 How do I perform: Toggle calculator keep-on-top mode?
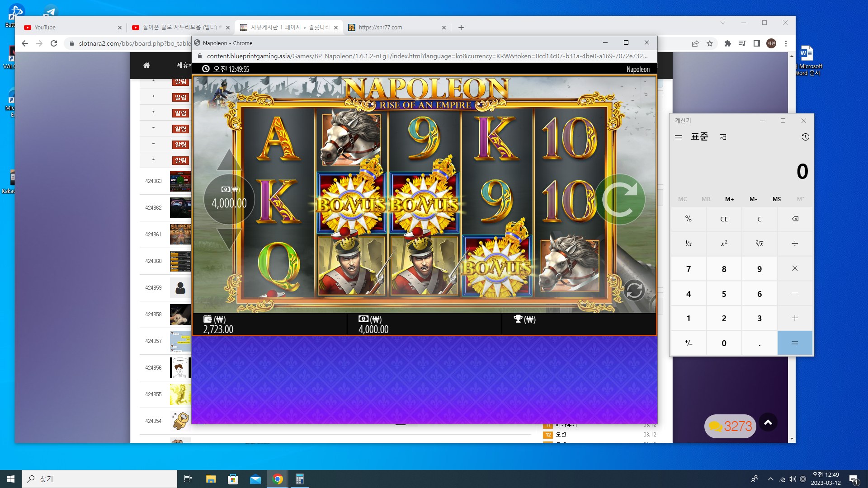click(x=723, y=137)
